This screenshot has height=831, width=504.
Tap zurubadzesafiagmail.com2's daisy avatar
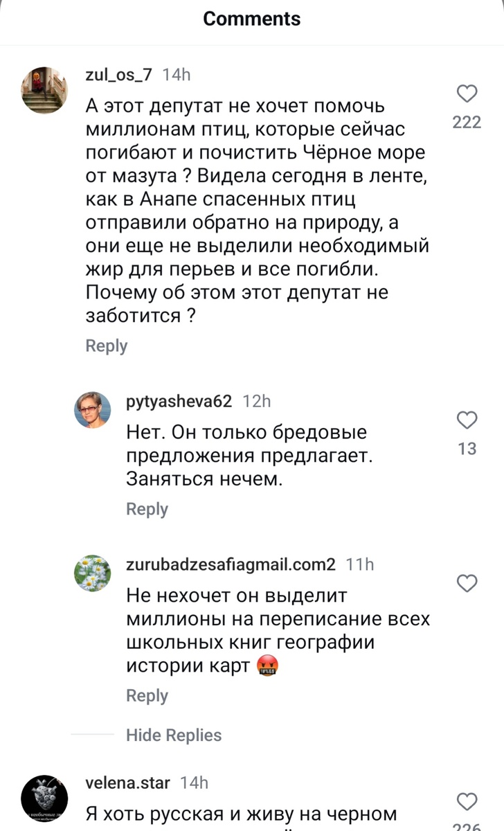[93, 573]
